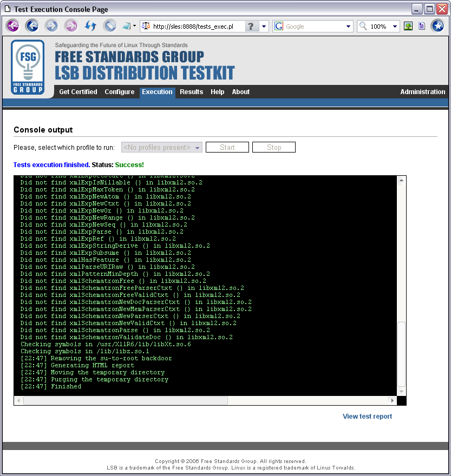Open the Get Certified menu item
Image resolution: width=451 pixels, height=476 pixels.
pyautogui.click(x=78, y=91)
